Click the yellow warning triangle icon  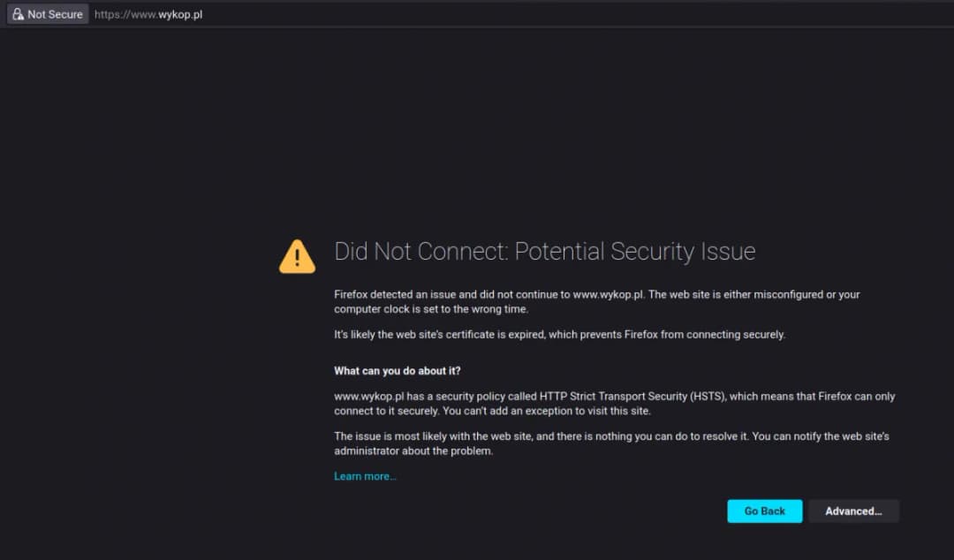[297, 256]
